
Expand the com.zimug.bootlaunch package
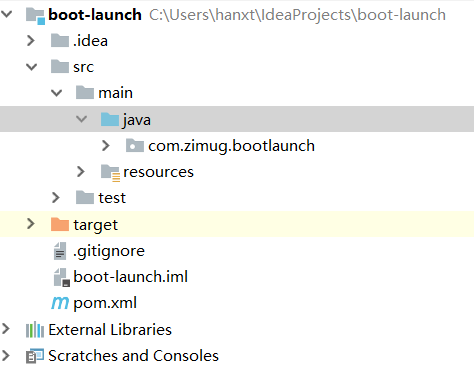(x=106, y=146)
